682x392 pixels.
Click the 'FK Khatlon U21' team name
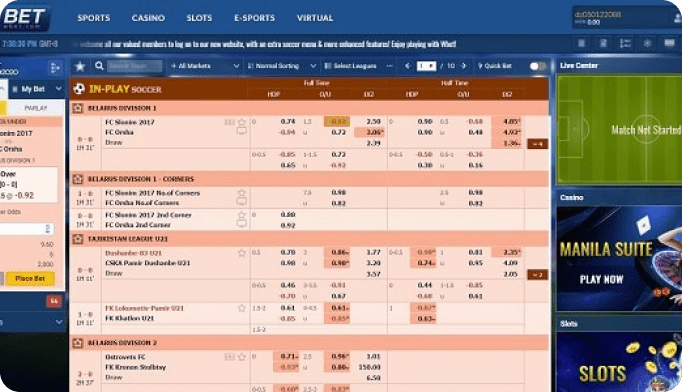pos(129,318)
